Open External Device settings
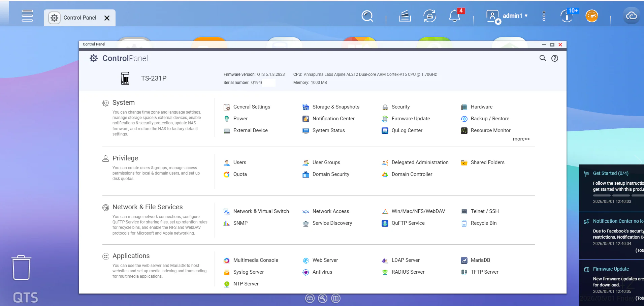 pos(246,130)
